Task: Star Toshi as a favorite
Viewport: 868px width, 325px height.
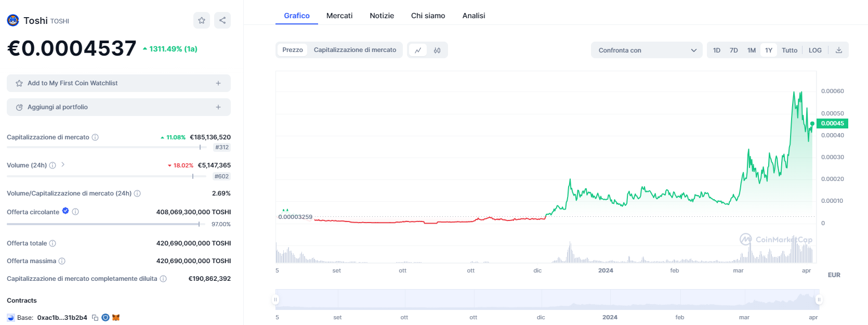Action: (202, 20)
